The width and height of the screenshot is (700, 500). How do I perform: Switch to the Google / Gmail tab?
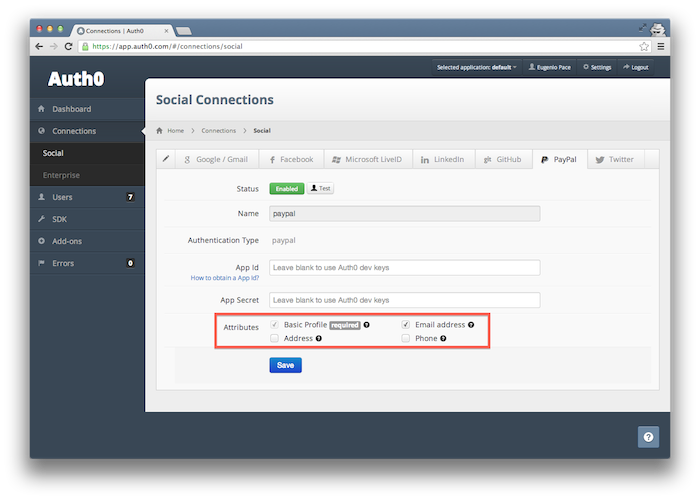click(x=217, y=159)
